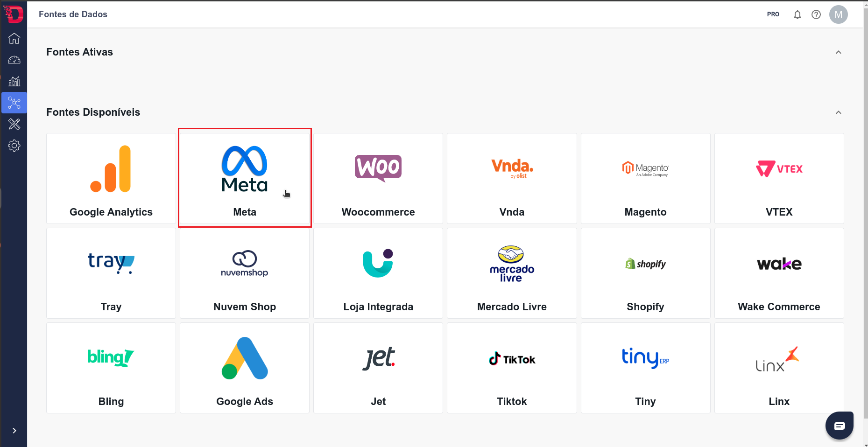The width and height of the screenshot is (868, 447).
Task: Select the Loja Integrada source card
Action: [378, 273]
